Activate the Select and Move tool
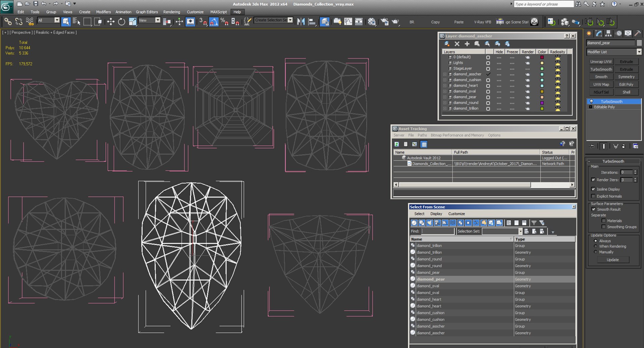Screen dimensions: 644x348 pyautogui.click(x=111, y=22)
